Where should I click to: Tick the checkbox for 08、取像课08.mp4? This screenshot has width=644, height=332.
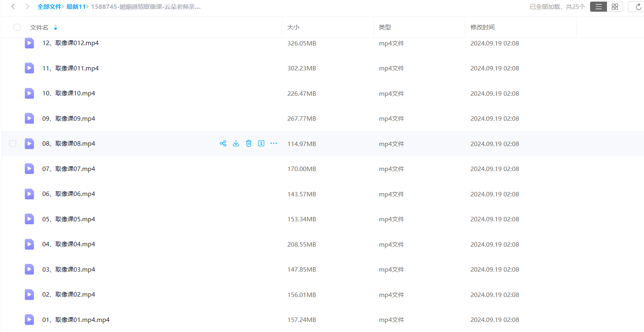[13, 144]
